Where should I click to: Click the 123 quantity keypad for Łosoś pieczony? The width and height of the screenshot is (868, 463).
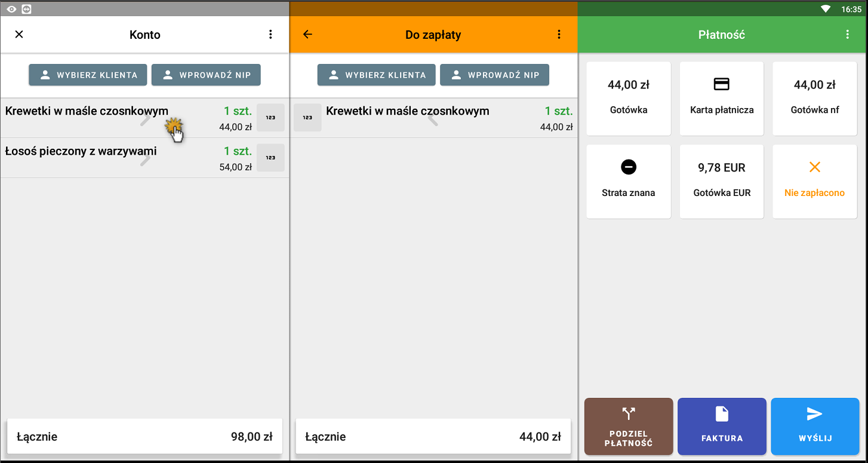coord(270,158)
